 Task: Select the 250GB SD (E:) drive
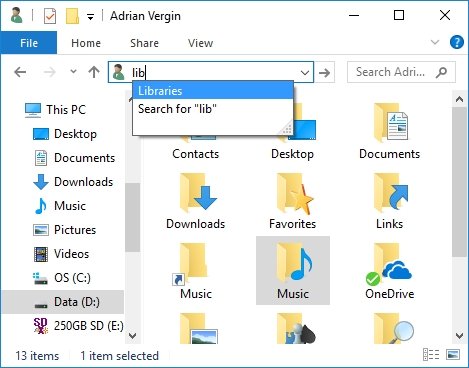click(78, 326)
